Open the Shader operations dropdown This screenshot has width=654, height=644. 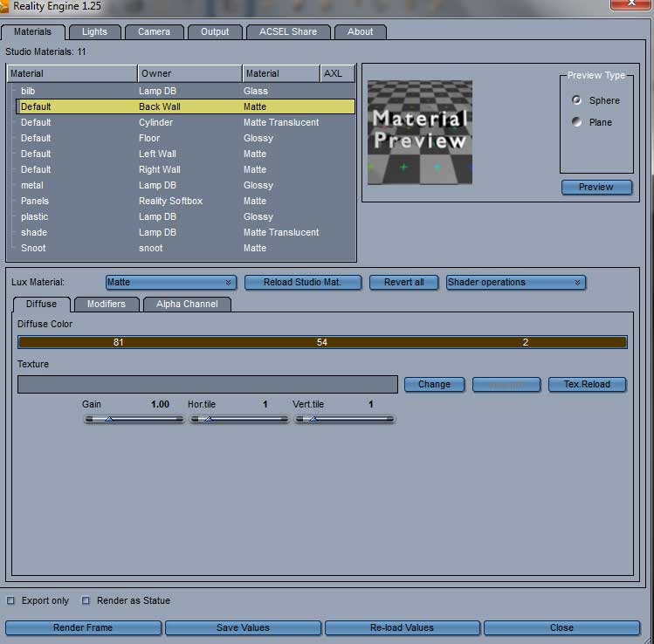point(516,282)
